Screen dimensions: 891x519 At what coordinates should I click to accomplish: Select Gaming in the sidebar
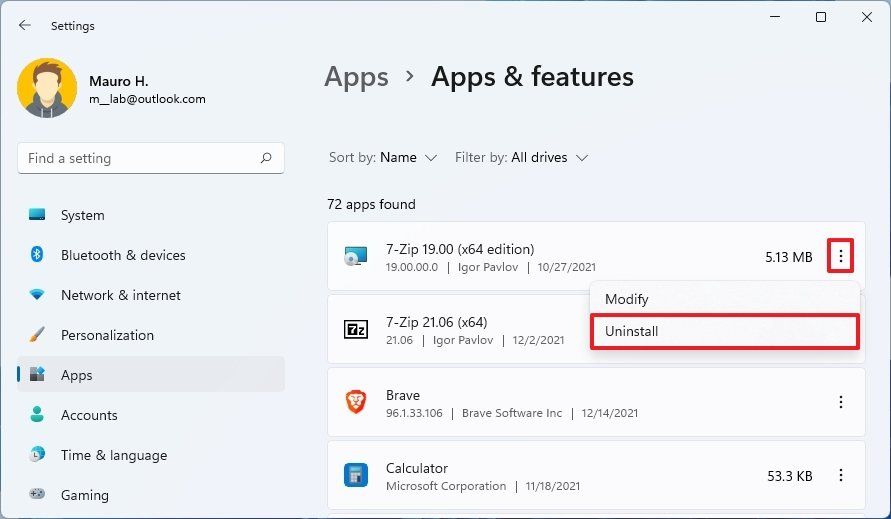tap(85, 495)
